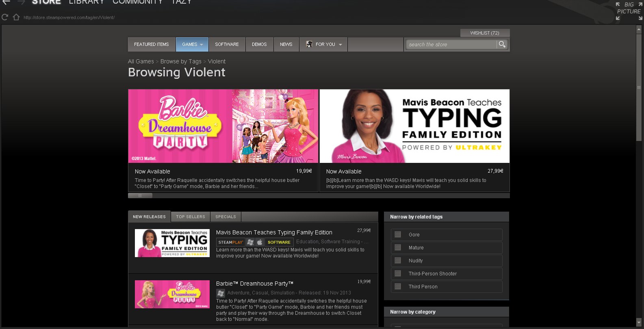Open the Demos store tab

pyautogui.click(x=259, y=44)
